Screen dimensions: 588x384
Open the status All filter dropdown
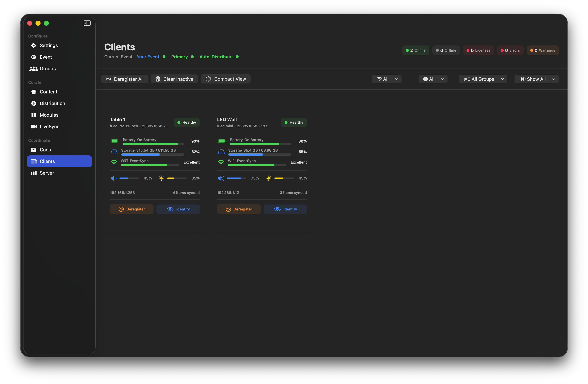[x=433, y=79]
